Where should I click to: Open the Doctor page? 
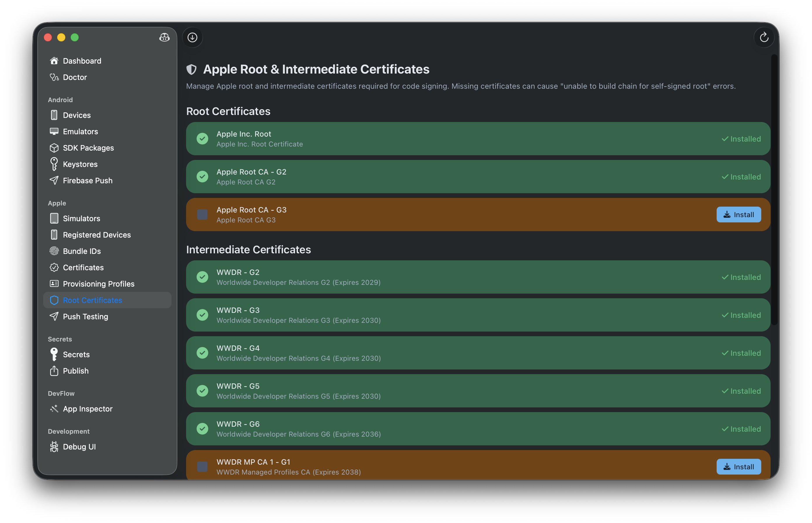107,77
